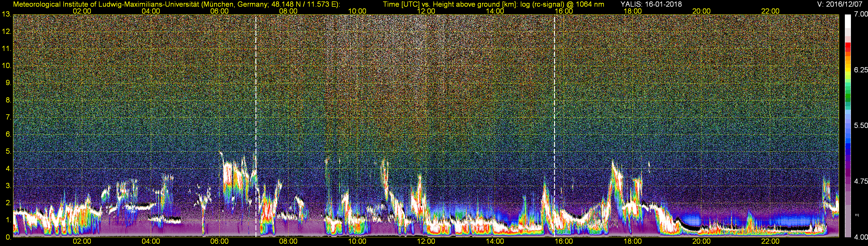The image size is (868, 246).
Task: Click 18:00 on the upper time axis
Action: pos(632,11)
